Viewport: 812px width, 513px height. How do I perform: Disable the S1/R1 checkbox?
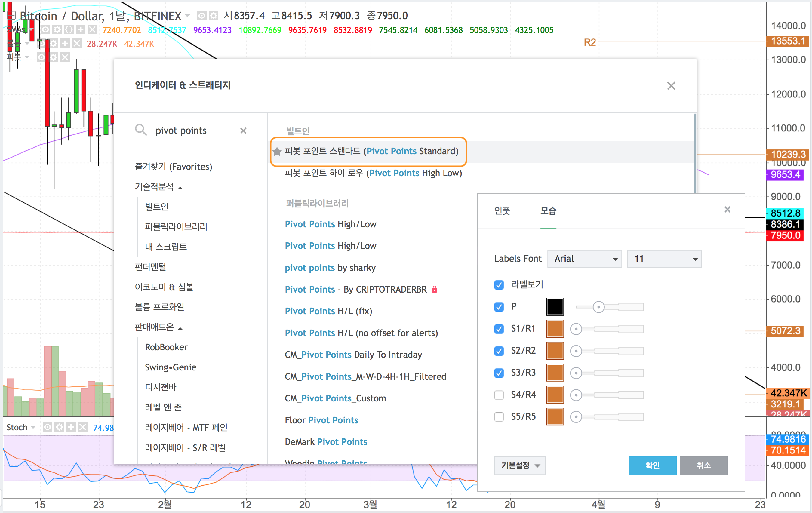(x=499, y=329)
